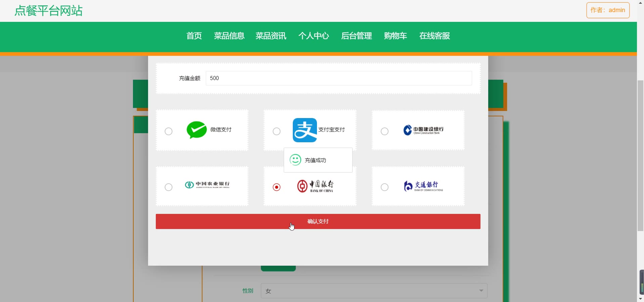The height and width of the screenshot is (302, 644).
Task: Click the 充值成功 message text
Action: click(x=315, y=160)
